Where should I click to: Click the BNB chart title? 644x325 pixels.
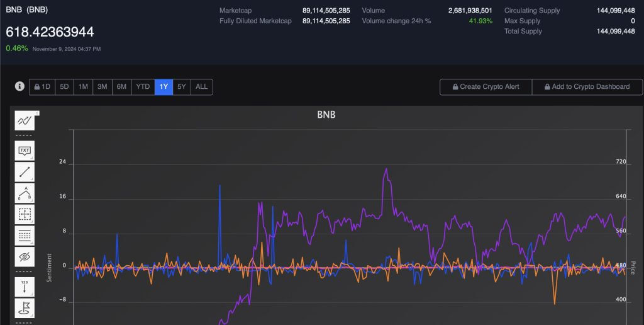[x=326, y=115]
